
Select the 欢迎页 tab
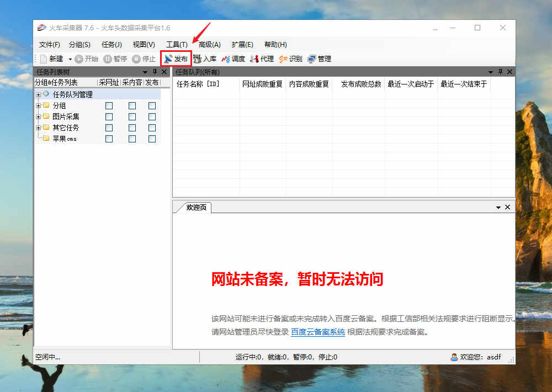pos(195,208)
